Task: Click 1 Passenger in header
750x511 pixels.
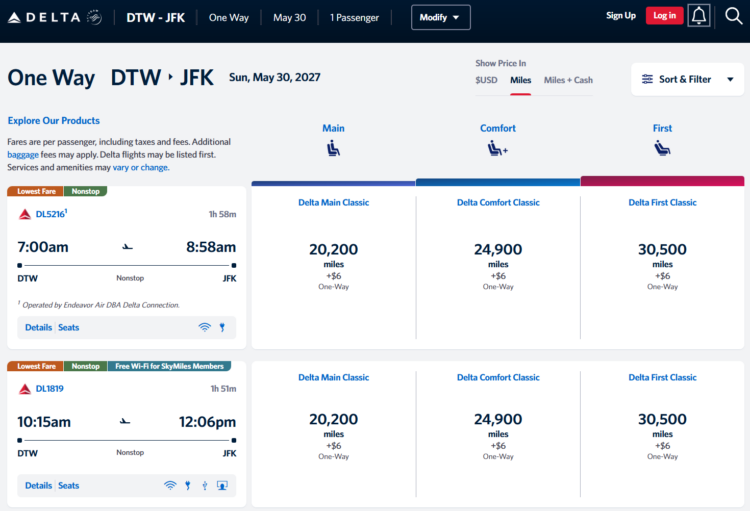Action: [x=354, y=18]
